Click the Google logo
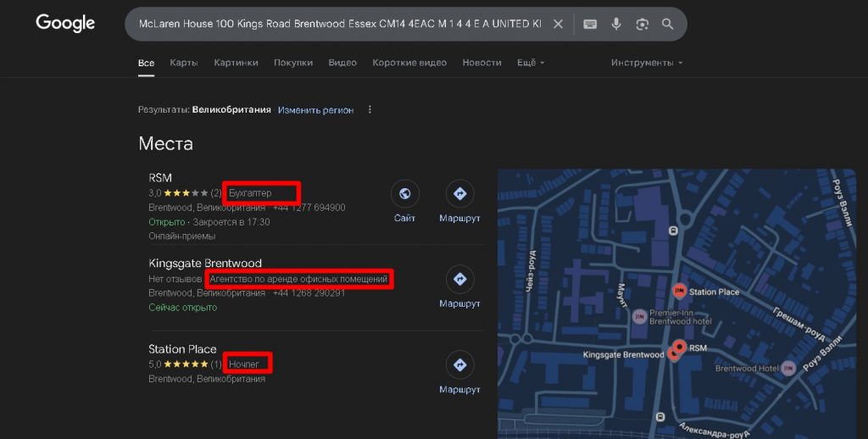 (x=65, y=23)
